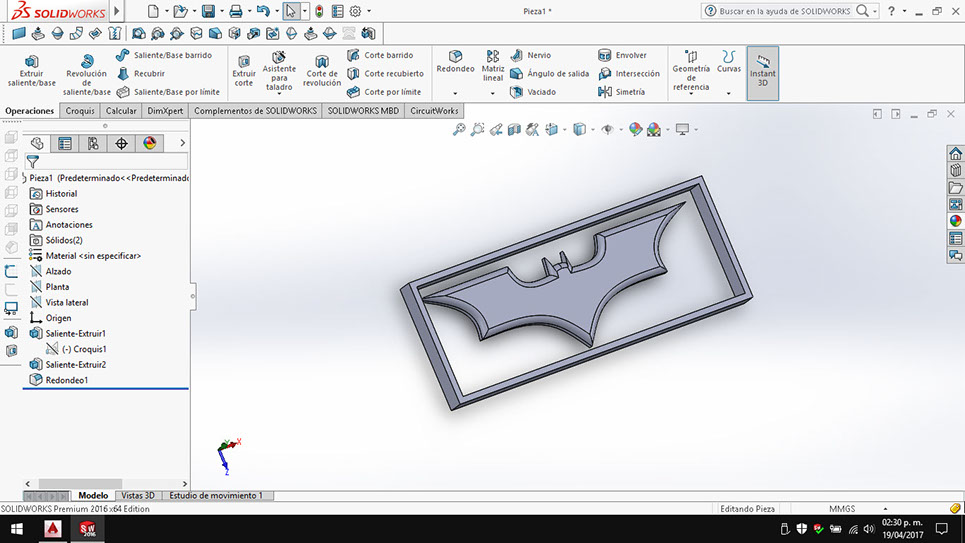Screen dimensions: 965x543
Task: Click the MMGS units status entry
Action: (x=842, y=509)
